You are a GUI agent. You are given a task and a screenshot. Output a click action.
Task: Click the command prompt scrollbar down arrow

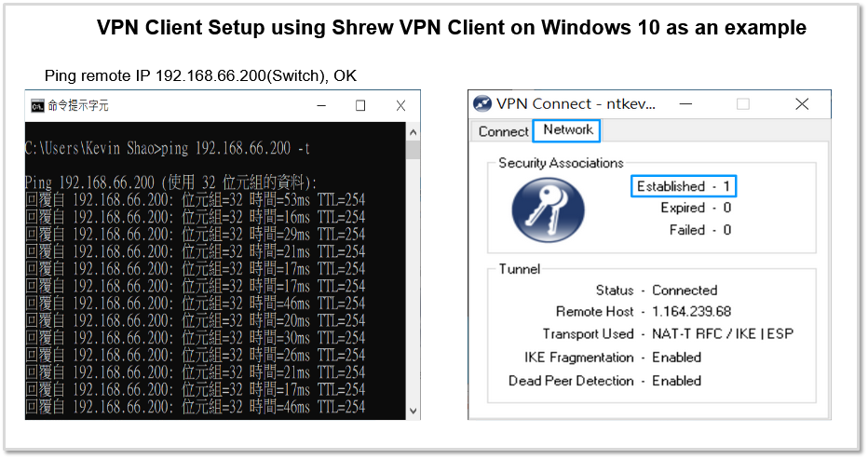point(413,411)
